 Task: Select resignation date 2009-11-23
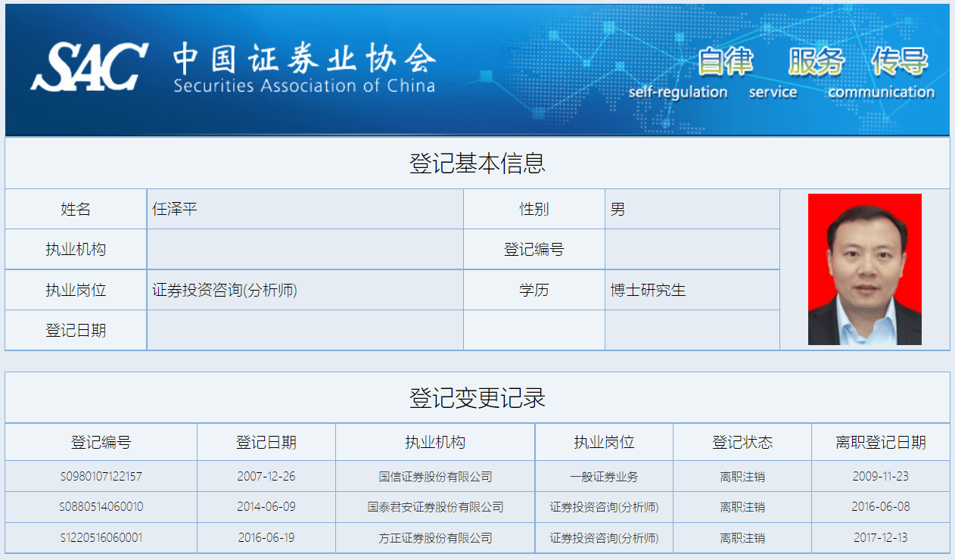(881, 477)
